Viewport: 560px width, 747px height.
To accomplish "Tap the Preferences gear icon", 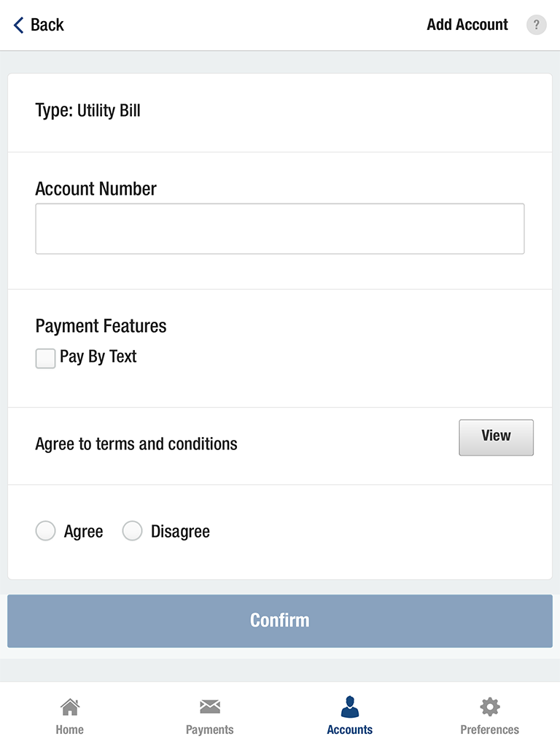I will 490,707.
